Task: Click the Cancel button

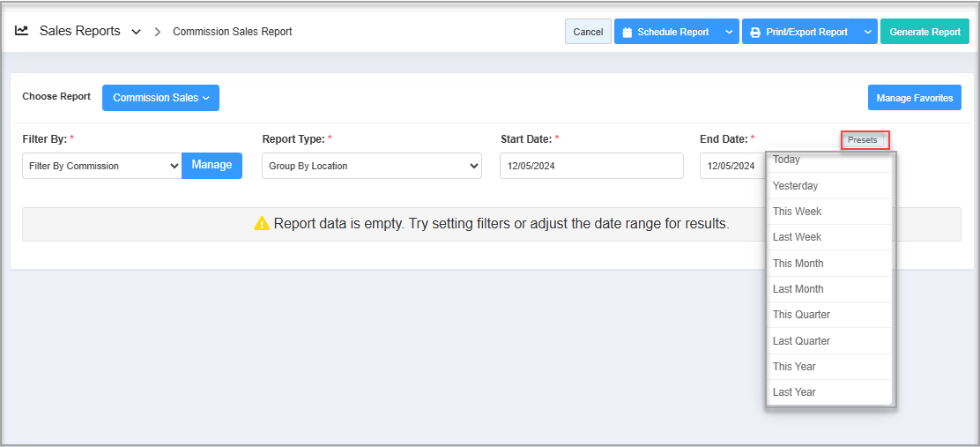Action: [x=588, y=32]
